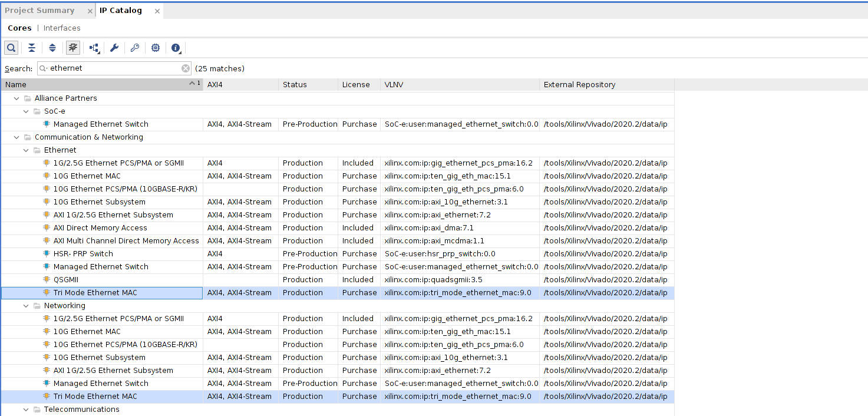Switch to the Project Summary tab
Screen dimensions: 868x416
39,11
